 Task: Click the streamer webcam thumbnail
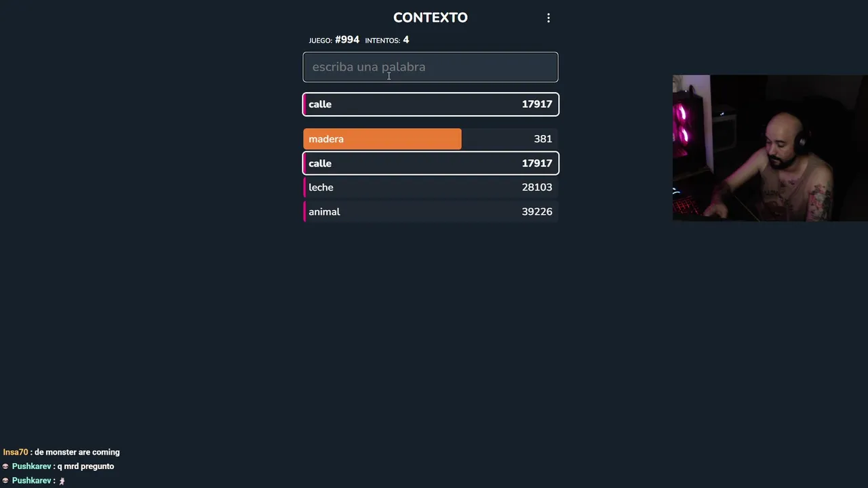click(x=770, y=148)
